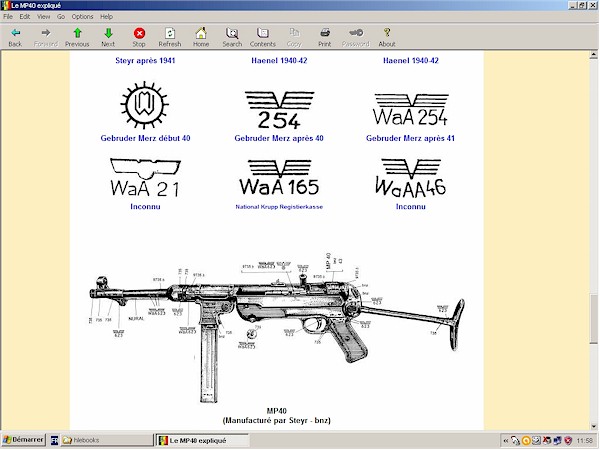Click the red X tray icon

(547, 441)
